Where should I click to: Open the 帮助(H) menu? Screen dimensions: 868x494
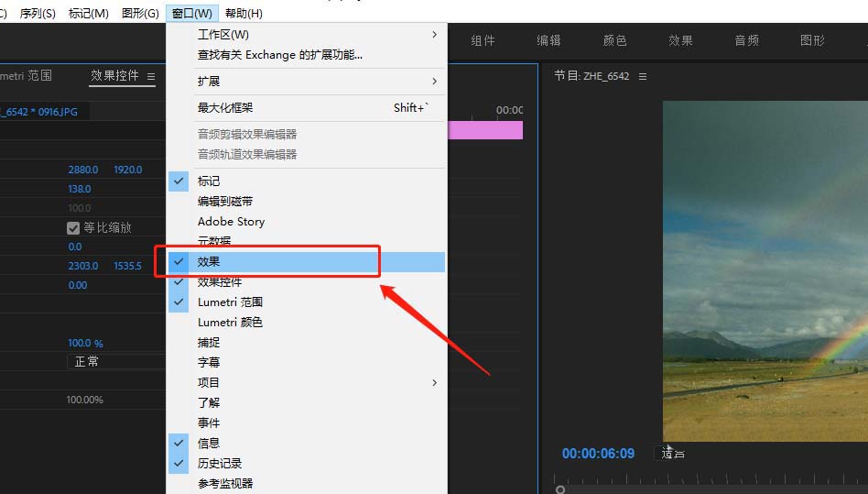[244, 14]
